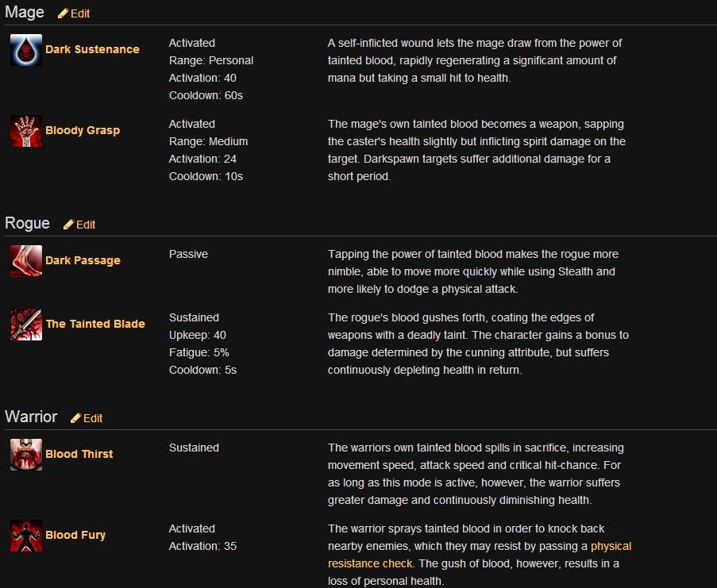The height and width of the screenshot is (588, 717).
Task: Click the Dark Sustenance blood drop icon
Action: (x=26, y=50)
